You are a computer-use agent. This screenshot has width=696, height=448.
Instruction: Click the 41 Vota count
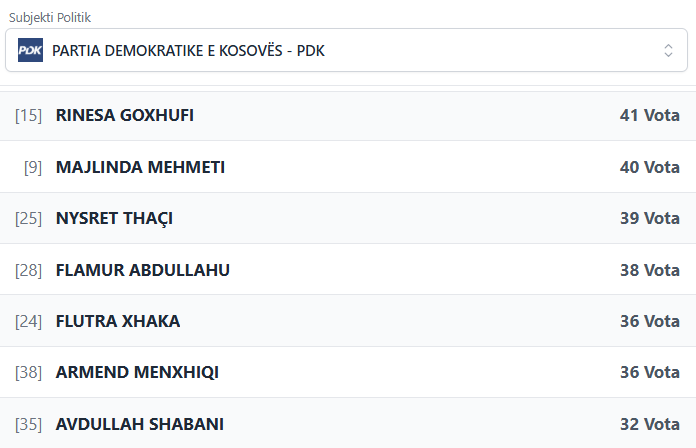pyautogui.click(x=649, y=115)
